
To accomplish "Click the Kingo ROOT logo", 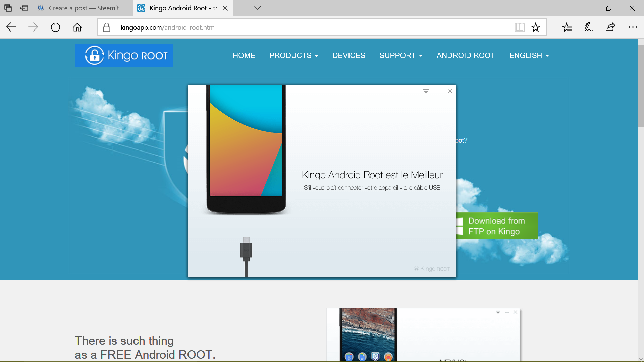I will click(x=124, y=55).
